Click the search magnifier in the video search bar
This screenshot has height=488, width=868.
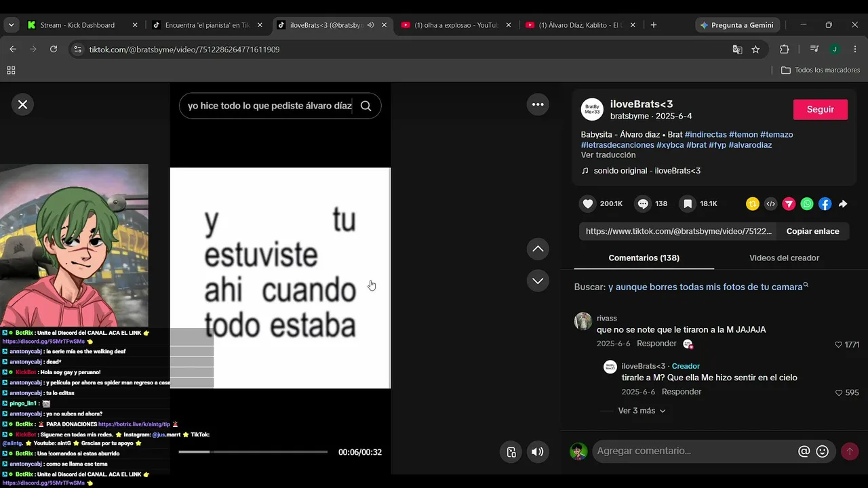click(x=366, y=106)
